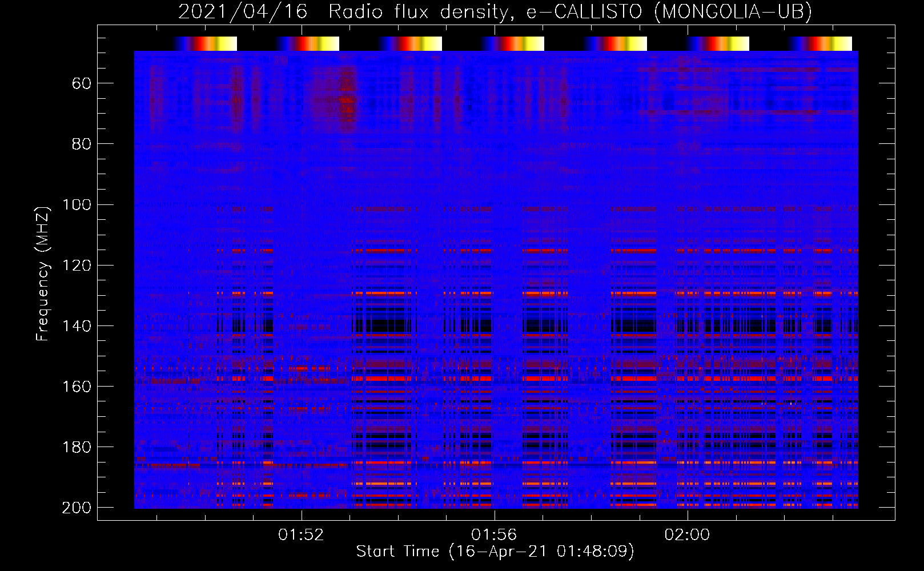This screenshot has width=924, height=571.
Task: Click the 120 frequency tick label
Action: 77,266
